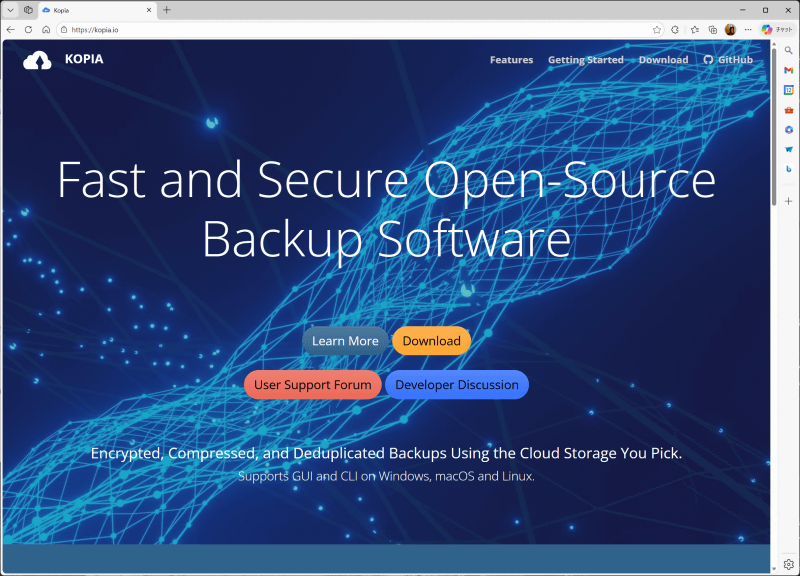
Task: Open Gmail from the sidebar
Action: click(789, 70)
